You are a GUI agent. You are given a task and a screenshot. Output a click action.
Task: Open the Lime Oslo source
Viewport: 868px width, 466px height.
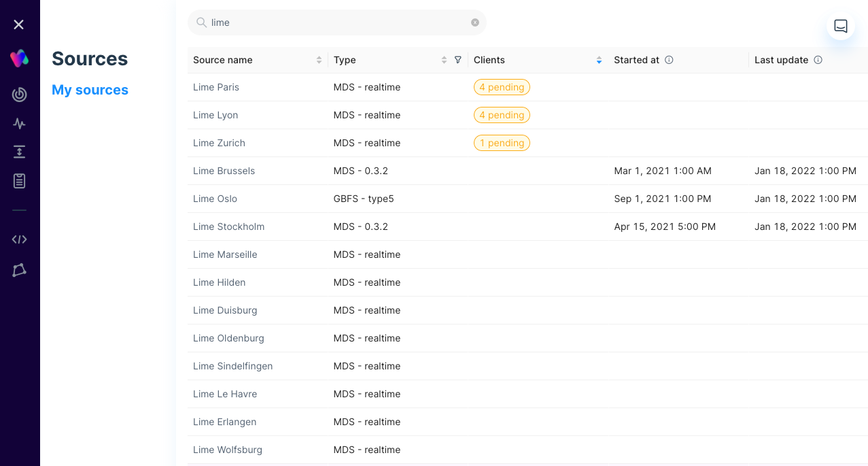click(x=215, y=199)
